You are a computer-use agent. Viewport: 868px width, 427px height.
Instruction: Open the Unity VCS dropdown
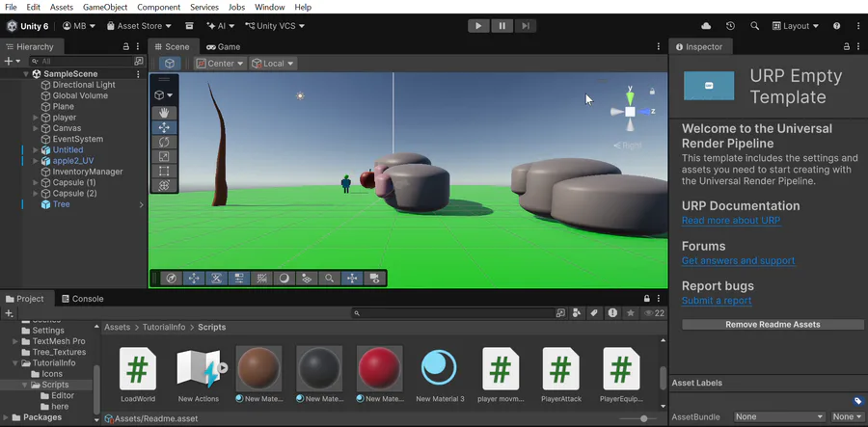[275, 26]
